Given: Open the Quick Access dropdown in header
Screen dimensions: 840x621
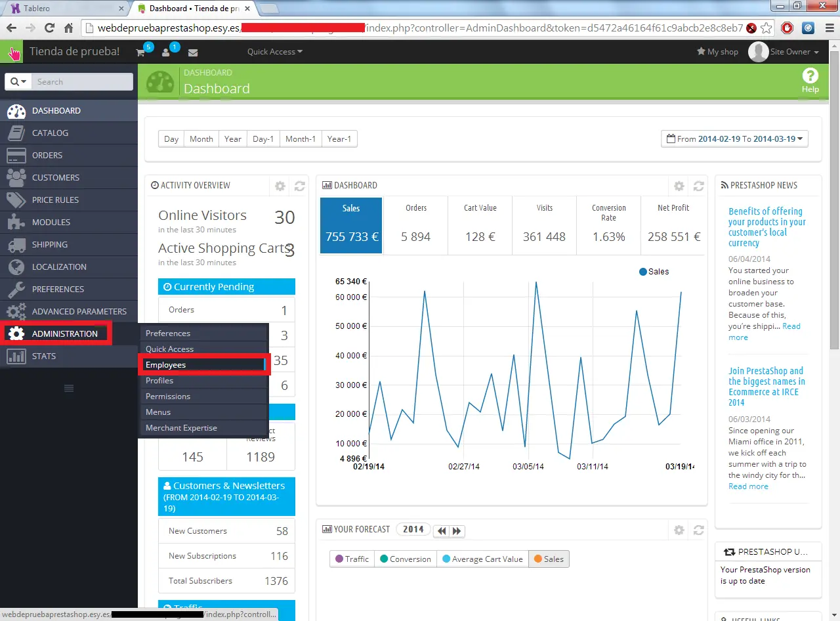Looking at the screenshot, I should [275, 52].
